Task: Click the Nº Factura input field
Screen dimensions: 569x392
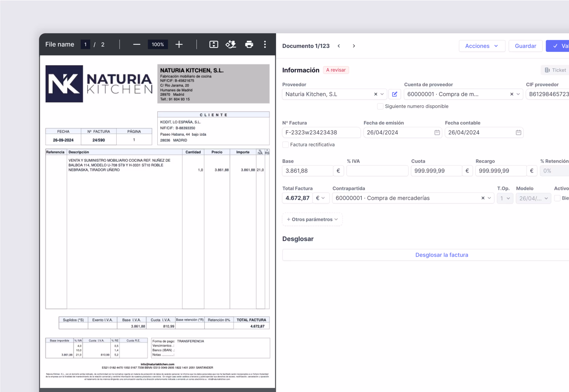Action: pos(321,133)
